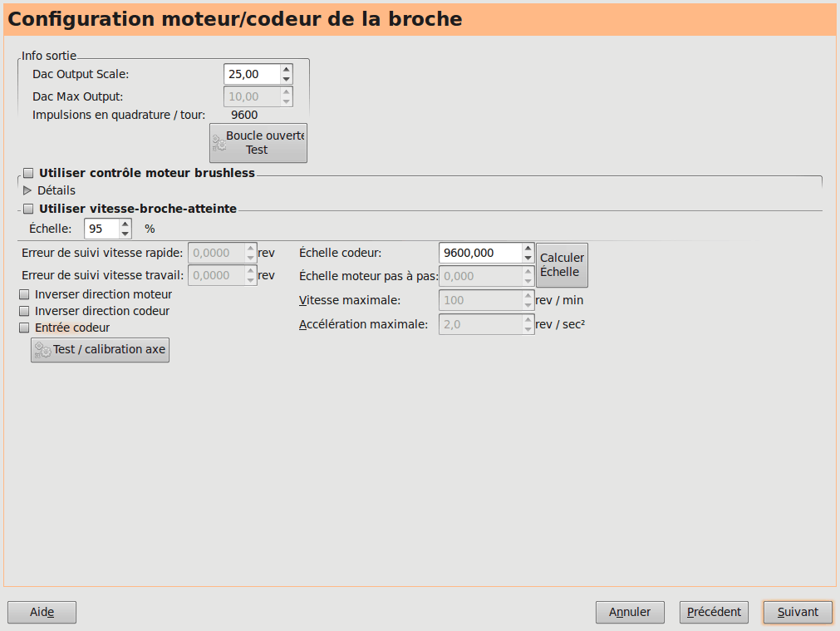Click Suivant to go to next page

pyautogui.click(x=798, y=612)
